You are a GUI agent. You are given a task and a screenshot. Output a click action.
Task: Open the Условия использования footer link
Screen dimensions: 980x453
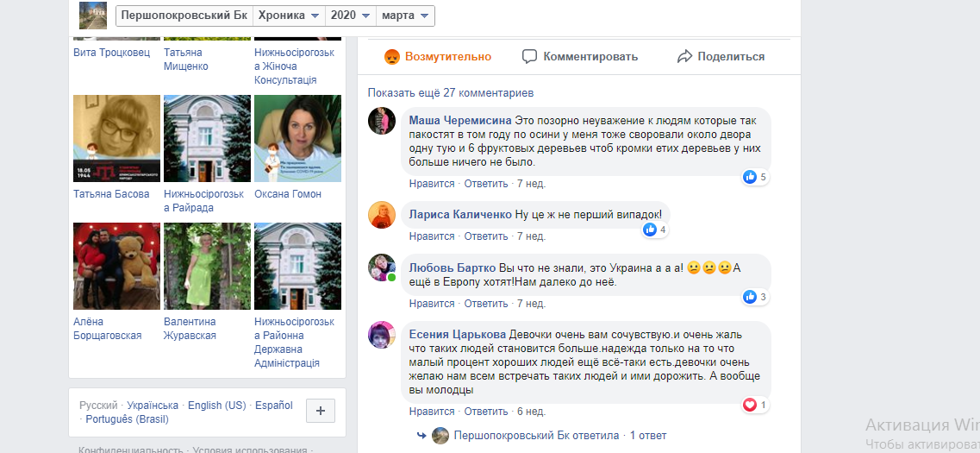tap(250, 450)
